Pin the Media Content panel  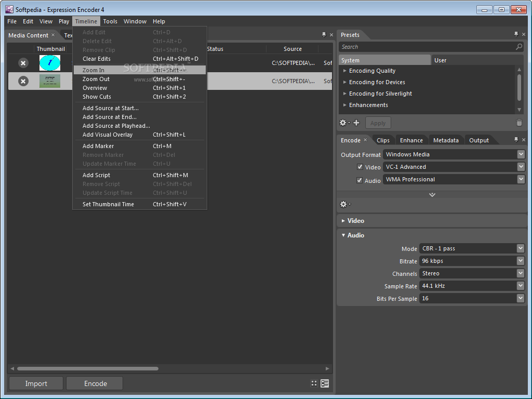[324, 35]
